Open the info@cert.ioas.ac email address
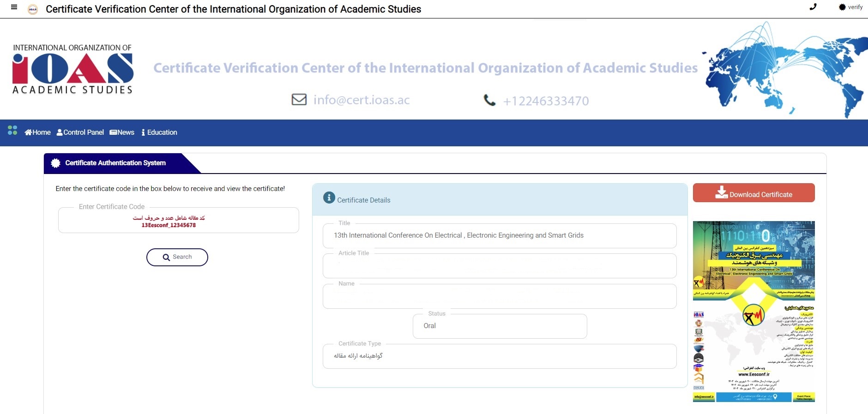Viewport: 868px width, 414px height. point(362,100)
